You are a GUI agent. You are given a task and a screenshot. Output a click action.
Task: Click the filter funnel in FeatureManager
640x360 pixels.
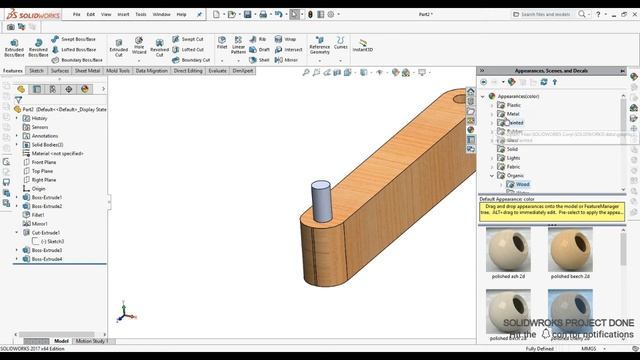pos(18,100)
